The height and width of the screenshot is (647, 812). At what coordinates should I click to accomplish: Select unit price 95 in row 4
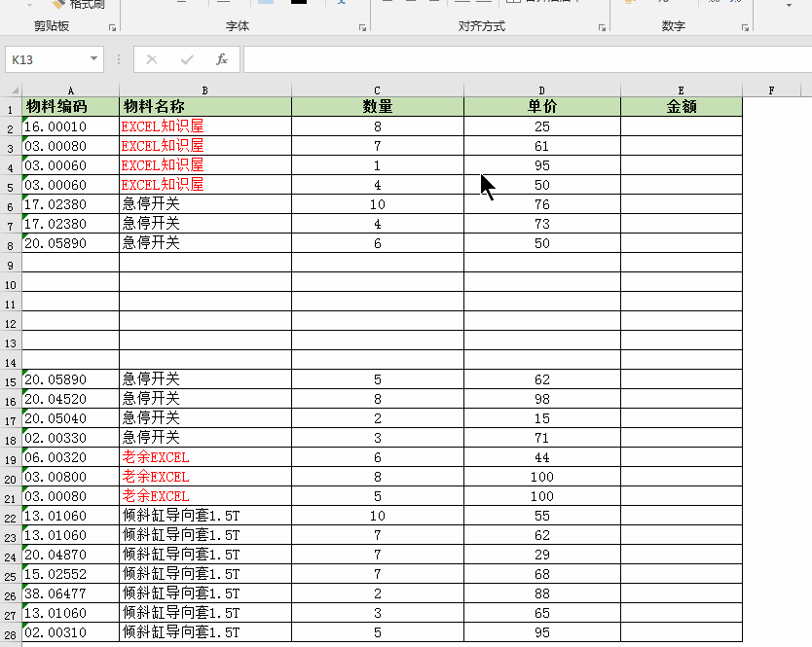(x=541, y=165)
